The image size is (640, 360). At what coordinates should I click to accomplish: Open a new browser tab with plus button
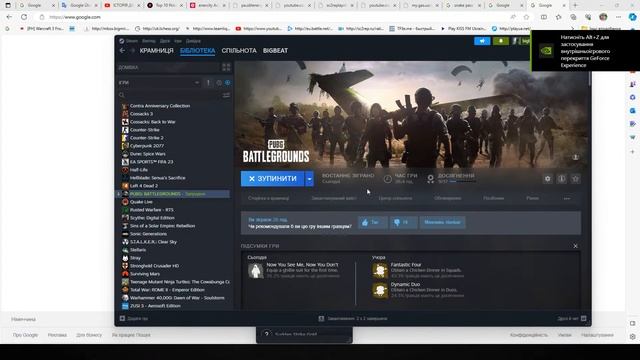pos(575,5)
